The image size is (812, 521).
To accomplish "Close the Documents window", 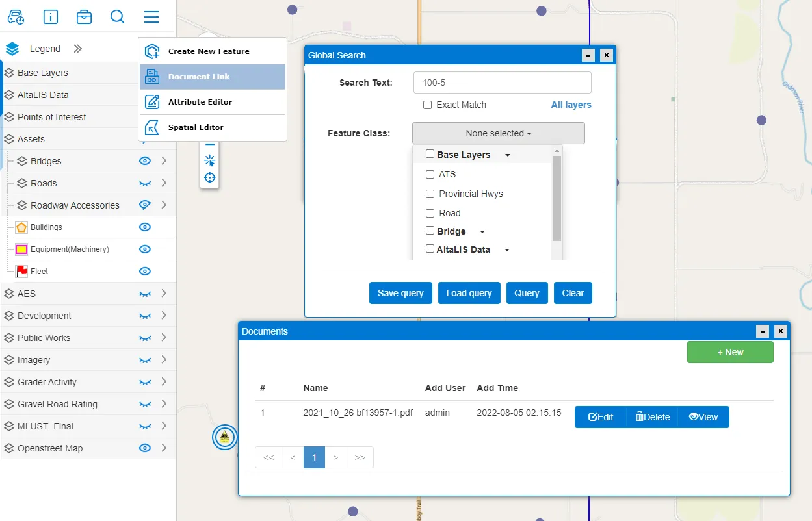I will point(781,331).
